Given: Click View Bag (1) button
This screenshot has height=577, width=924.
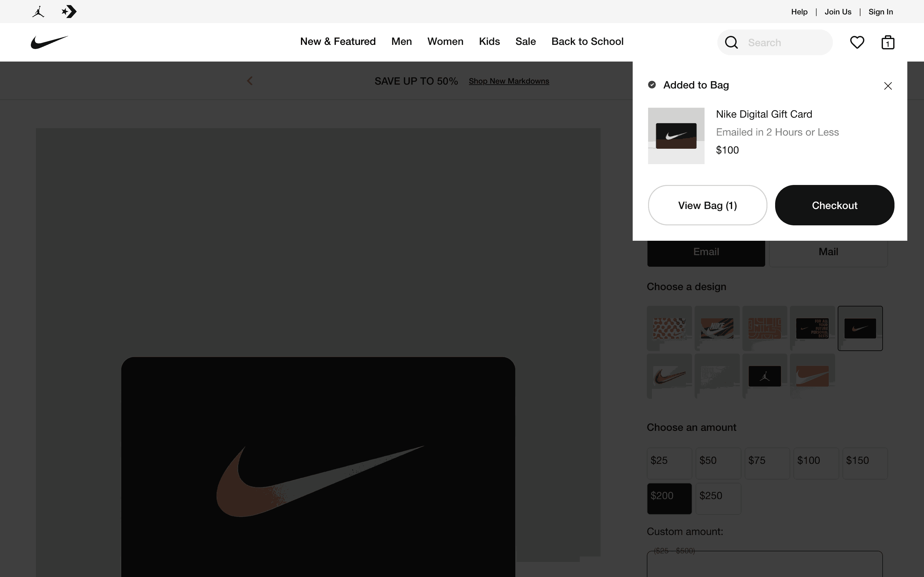Looking at the screenshot, I should (x=707, y=205).
